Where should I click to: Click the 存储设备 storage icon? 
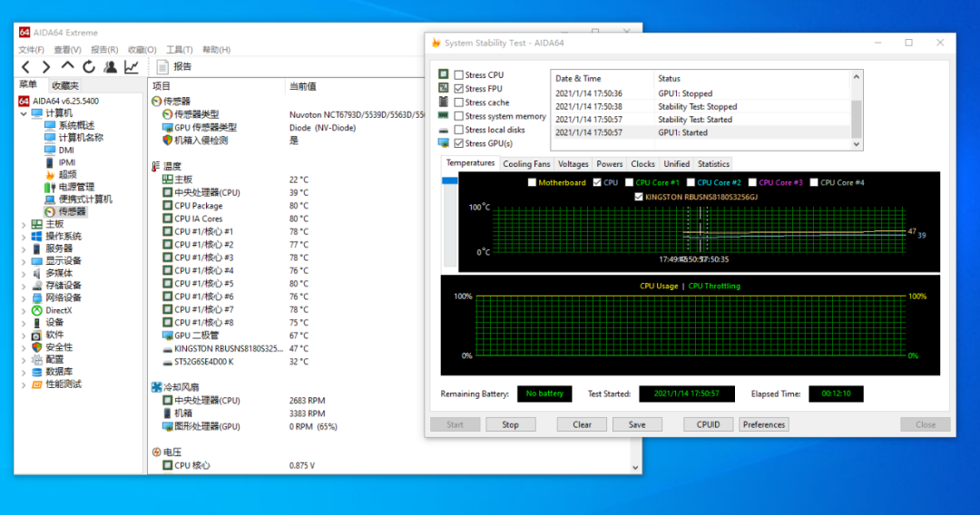point(37,286)
